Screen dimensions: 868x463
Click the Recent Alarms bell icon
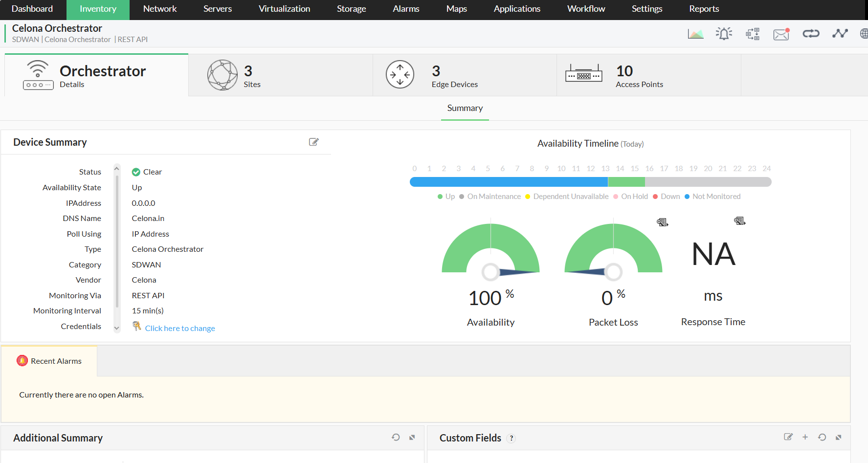[x=22, y=361]
